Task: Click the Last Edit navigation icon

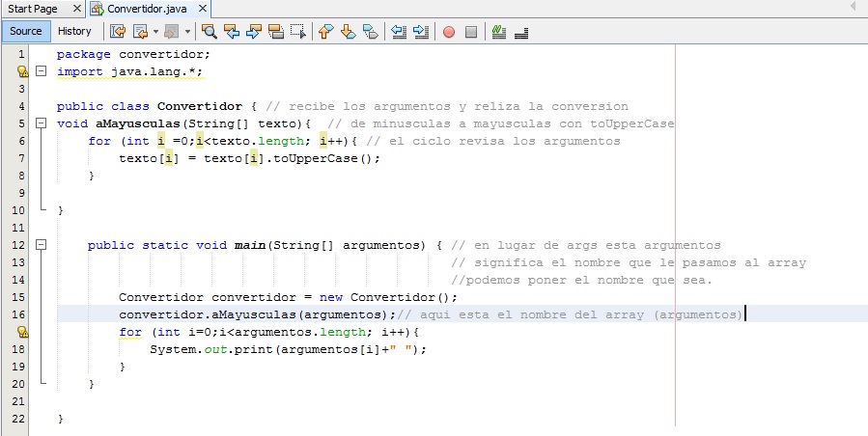Action: [118, 31]
